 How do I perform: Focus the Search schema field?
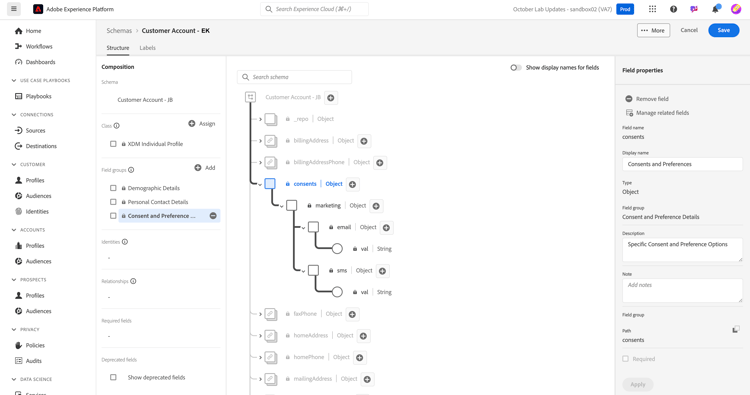[295, 77]
